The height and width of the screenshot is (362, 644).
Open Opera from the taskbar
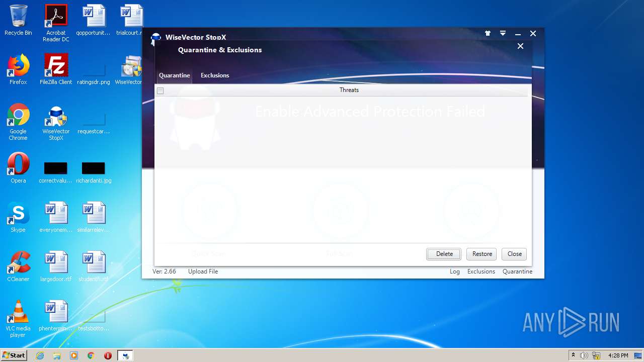[108, 355]
